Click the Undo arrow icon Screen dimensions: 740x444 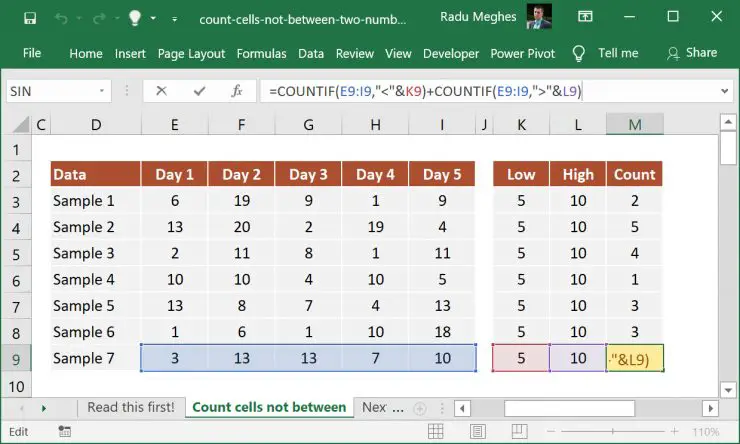61,19
